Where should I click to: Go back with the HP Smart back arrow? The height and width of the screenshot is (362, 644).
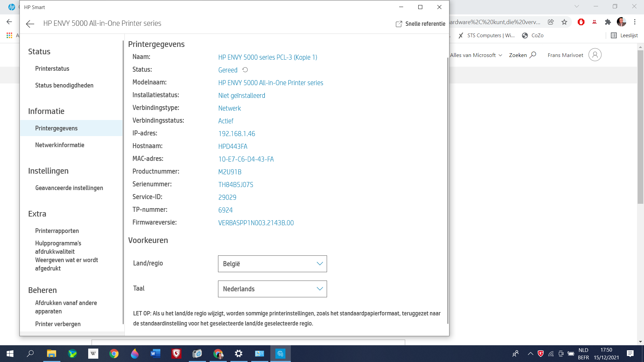click(x=30, y=24)
